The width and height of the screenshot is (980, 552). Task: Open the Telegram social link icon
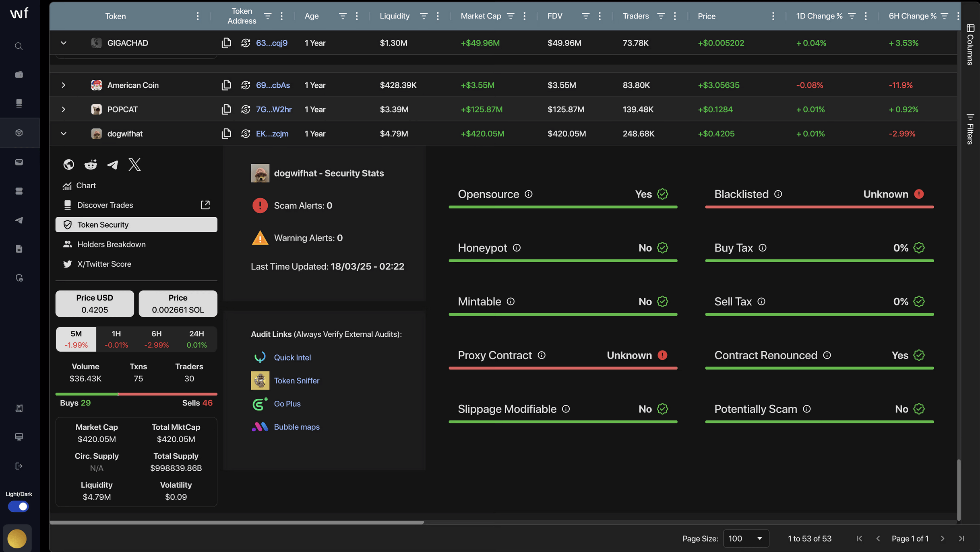[113, 165]
